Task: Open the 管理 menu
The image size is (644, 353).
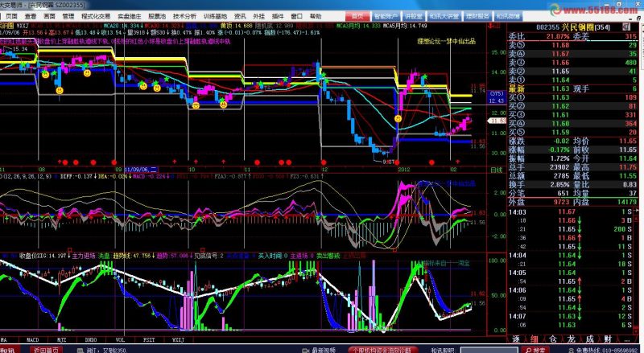Action: 68,16
